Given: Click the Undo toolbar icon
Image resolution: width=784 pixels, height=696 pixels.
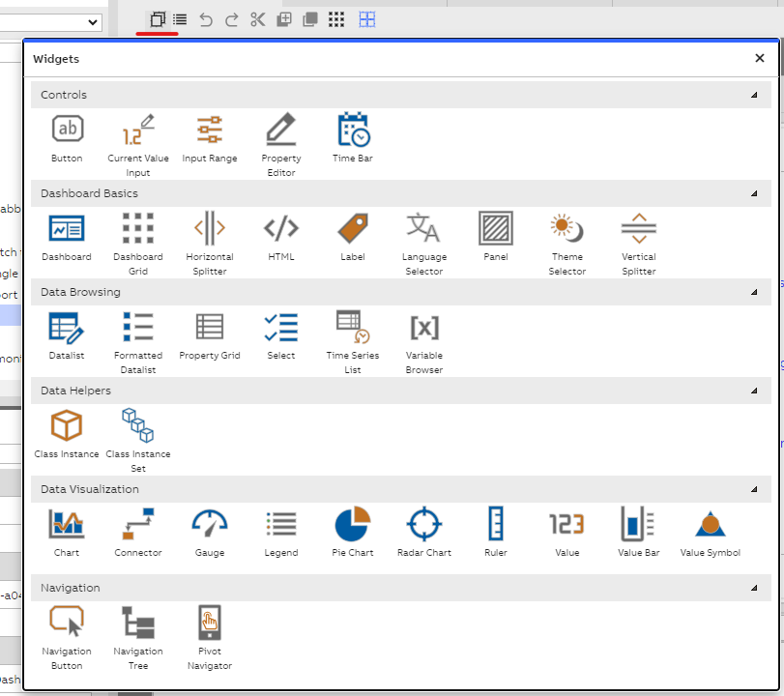Looking at the screenshot, I should point(207,18).
